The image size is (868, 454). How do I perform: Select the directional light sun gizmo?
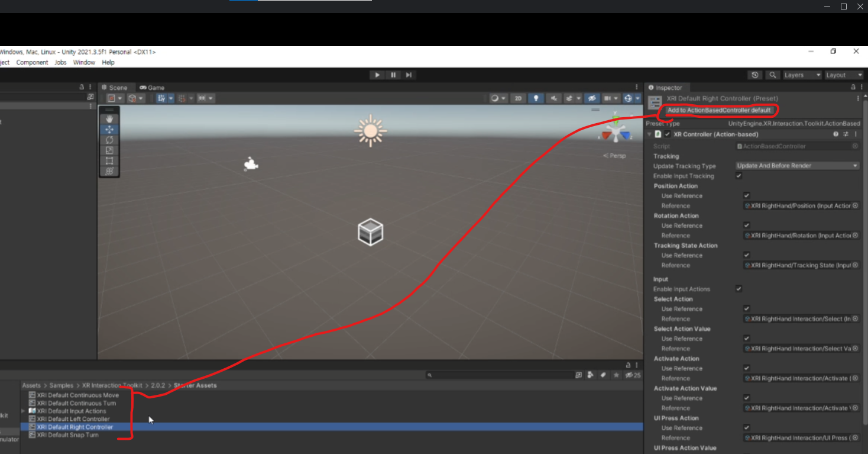(x=370, y=130)
